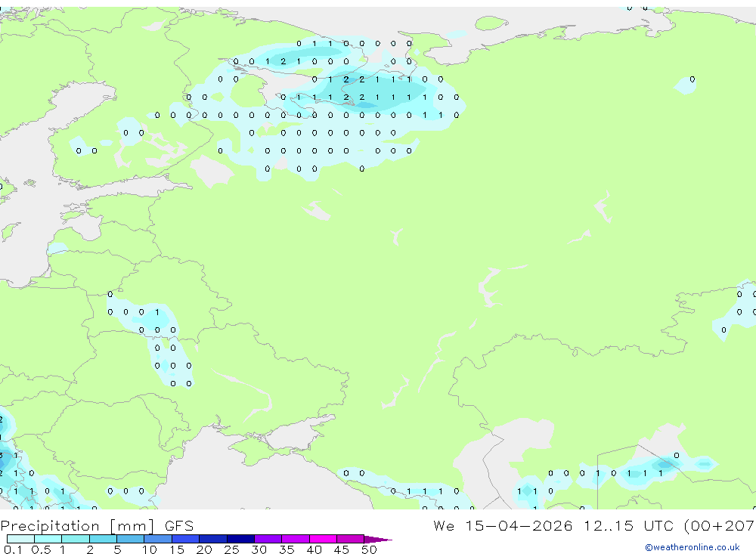Click the purple arrow tip above 50 mm
This screenshot has width=756, height=554.
point(378,540)
